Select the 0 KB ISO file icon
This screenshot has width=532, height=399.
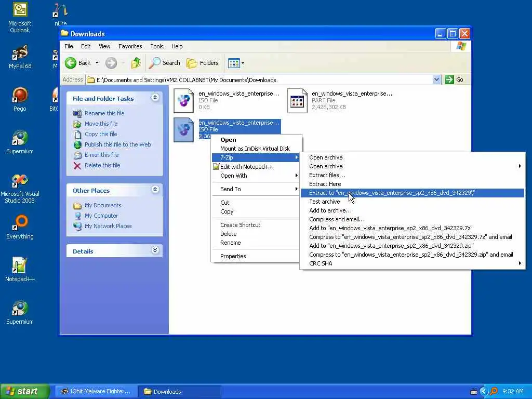[x=183, y=101]
